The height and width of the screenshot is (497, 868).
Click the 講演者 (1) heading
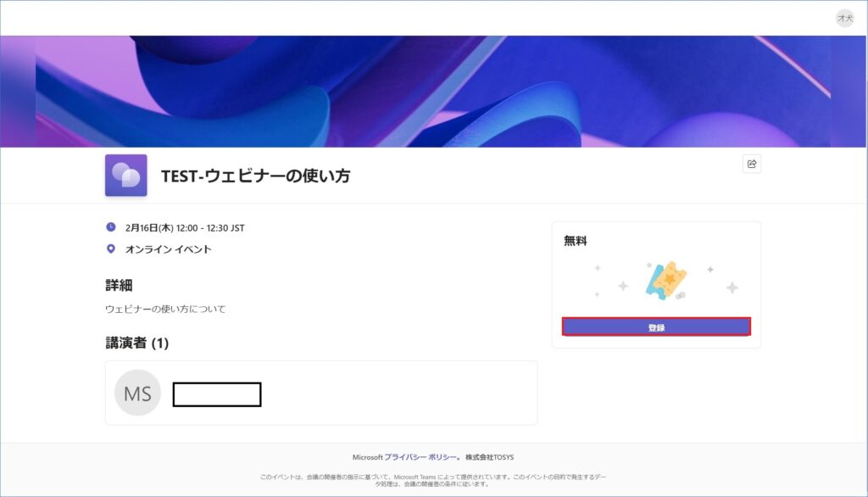pos(136,343)
